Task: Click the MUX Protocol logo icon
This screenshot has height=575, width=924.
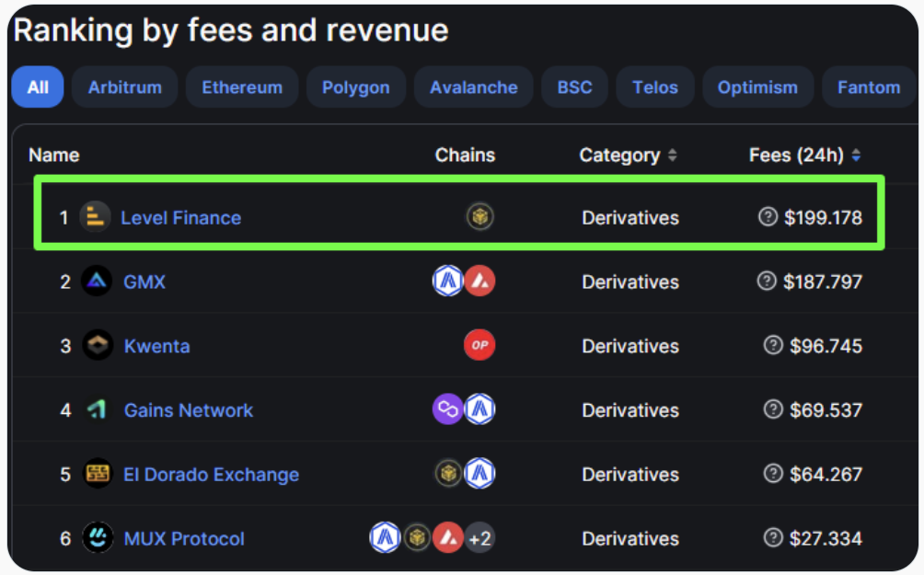Action: [x=97, y=538]
